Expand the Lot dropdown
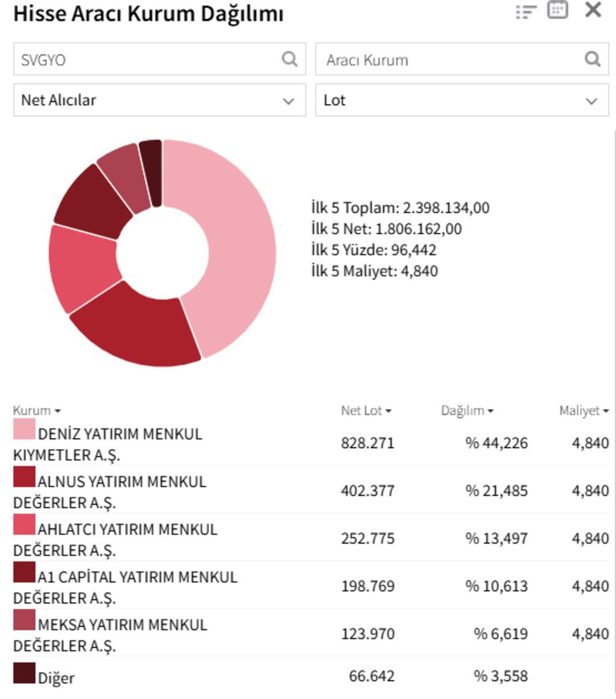 [x=461, y=100]
